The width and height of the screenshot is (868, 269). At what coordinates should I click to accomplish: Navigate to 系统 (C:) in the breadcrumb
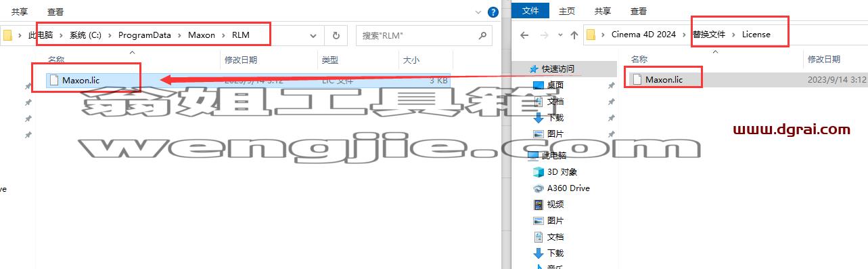point(85,35)
